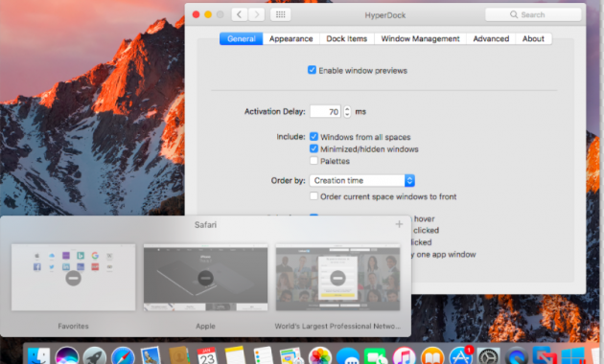This screenshot has height=364, width=604.
Task: Open Finder from the dock
Action: coord(39,356)
